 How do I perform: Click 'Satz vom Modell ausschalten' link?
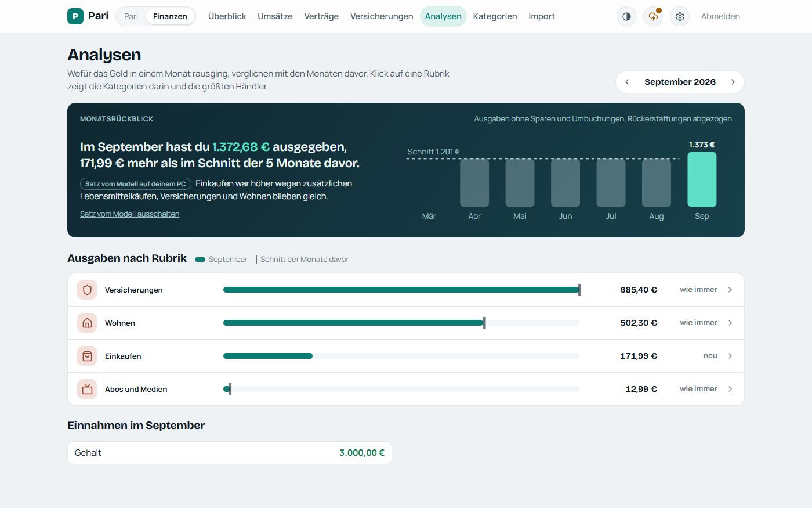129,214
